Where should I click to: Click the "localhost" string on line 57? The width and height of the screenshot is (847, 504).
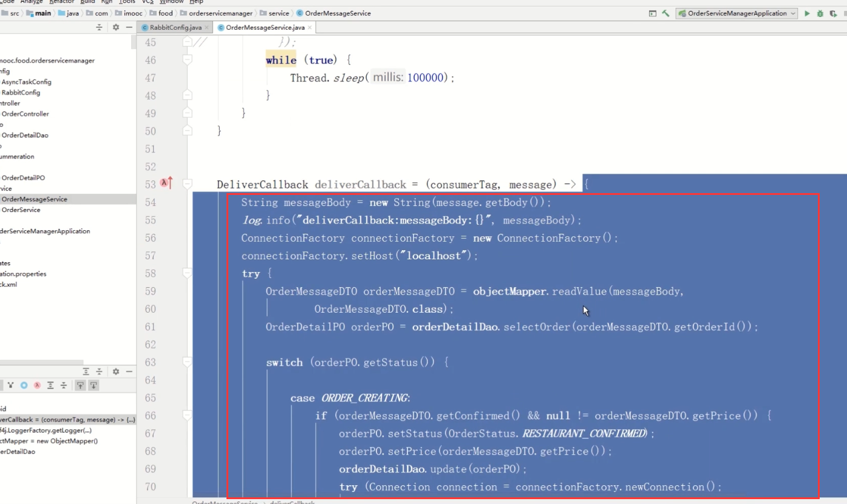click(x=433, y=256)
